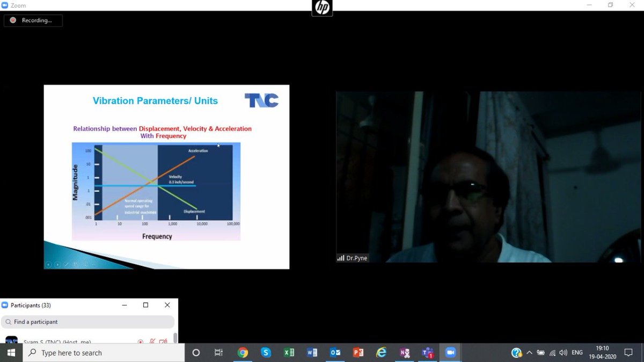Open OneNote clipping tool from the taskbar
Viewport: 644px width, 362px height.
pos(405,353)
